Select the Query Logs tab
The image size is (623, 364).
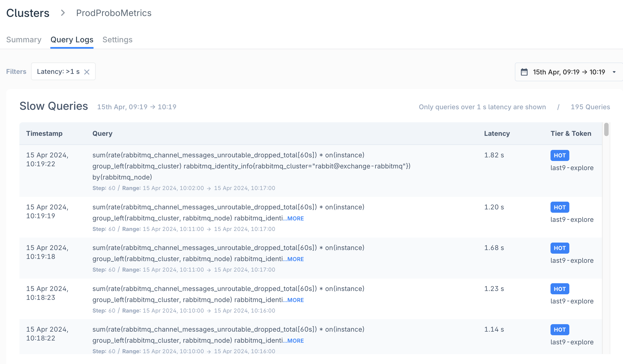click(72, 40)
